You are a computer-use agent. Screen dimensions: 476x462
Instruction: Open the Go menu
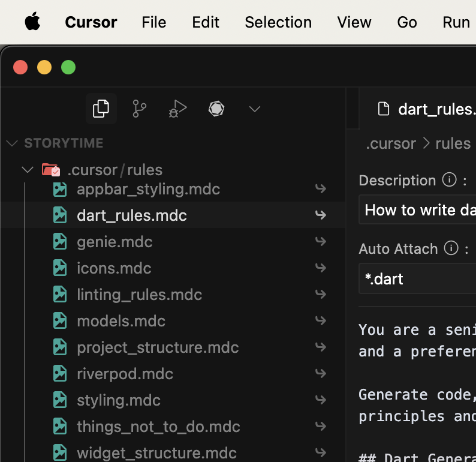point(407,22)
